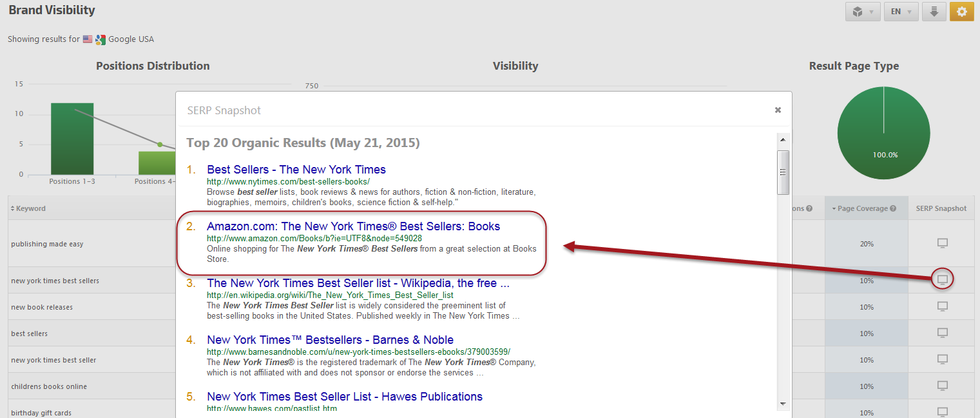Open SERP snapshot for 'childrens books online'
980x418 pixels.
[942, 386]
